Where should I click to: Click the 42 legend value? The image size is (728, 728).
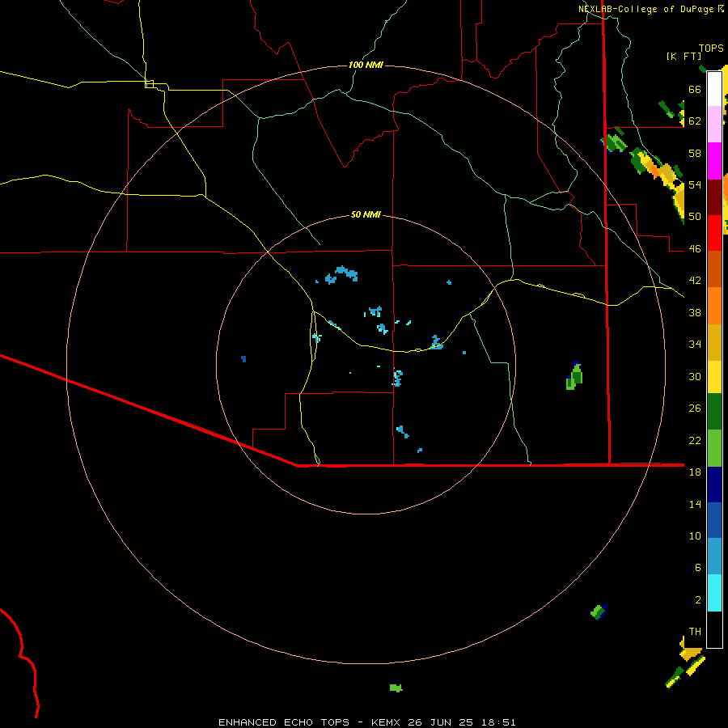pos(695,281)
